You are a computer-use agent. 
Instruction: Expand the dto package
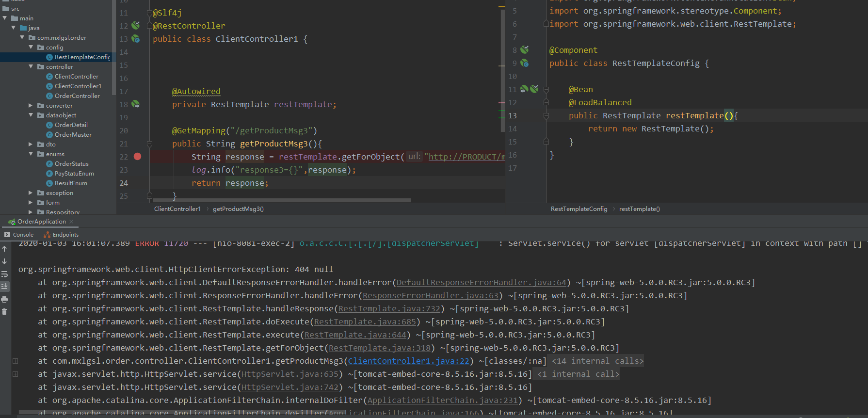pos(31,145)
